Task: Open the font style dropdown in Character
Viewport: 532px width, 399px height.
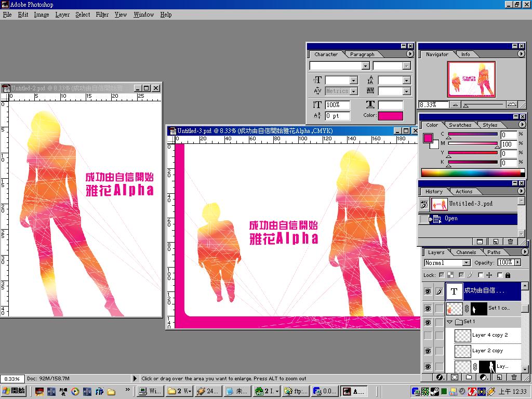Action: tap(406, 66)
